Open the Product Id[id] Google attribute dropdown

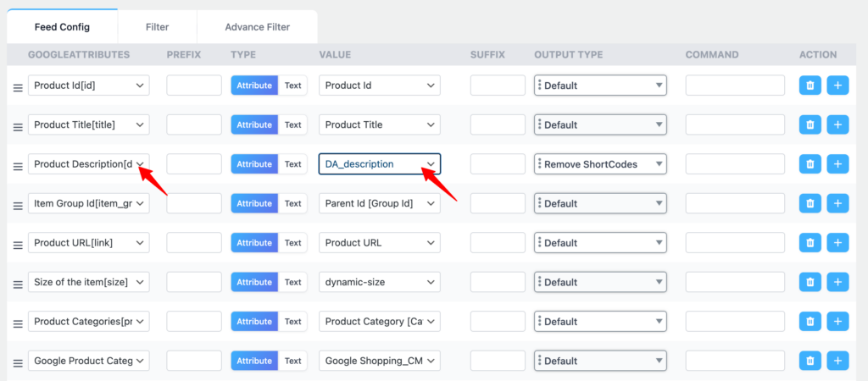(88, 86)
